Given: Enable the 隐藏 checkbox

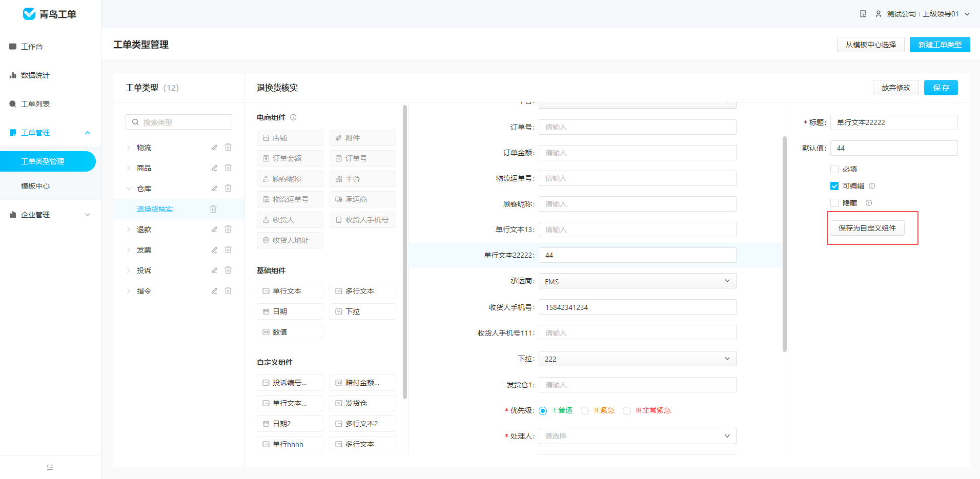Looking at the screenshot, I should pos(834,203).
